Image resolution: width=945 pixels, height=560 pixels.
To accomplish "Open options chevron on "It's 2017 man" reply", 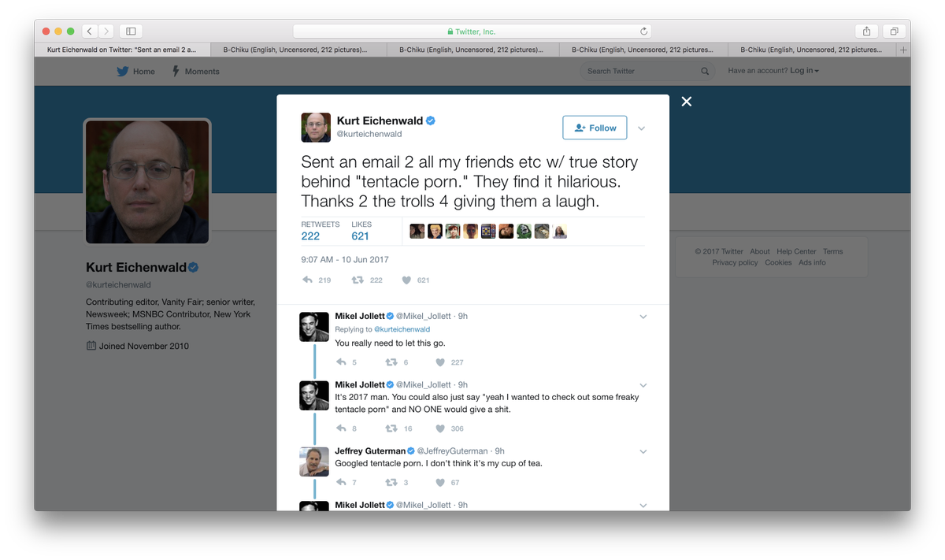I will pos(643,385).
